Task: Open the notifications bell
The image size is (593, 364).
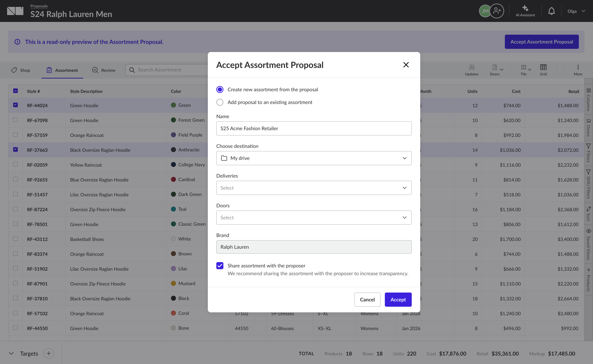Action: (x=551, y=11)
